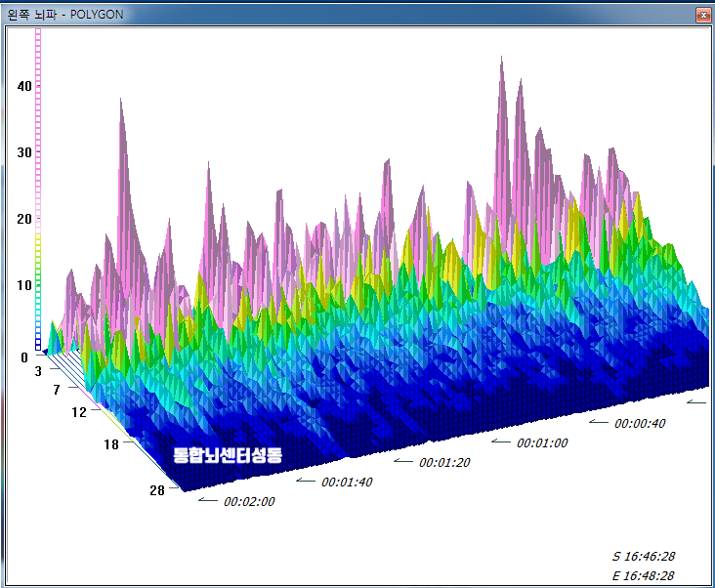Click the 통합뇌센터성동 watermark text
Image resolution: width=715 pixels, height=588 pixels.
click(227, 455)
